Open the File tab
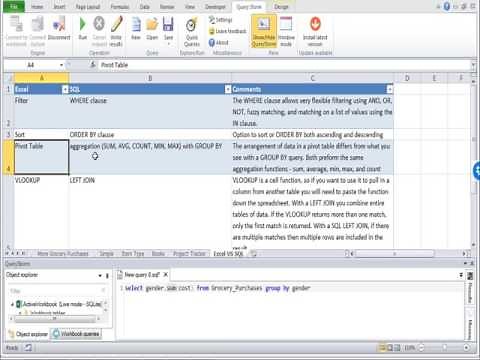Image resolution: width=480 pixels, height=360 pixels. pyautogui.click(x=14, y=6)
